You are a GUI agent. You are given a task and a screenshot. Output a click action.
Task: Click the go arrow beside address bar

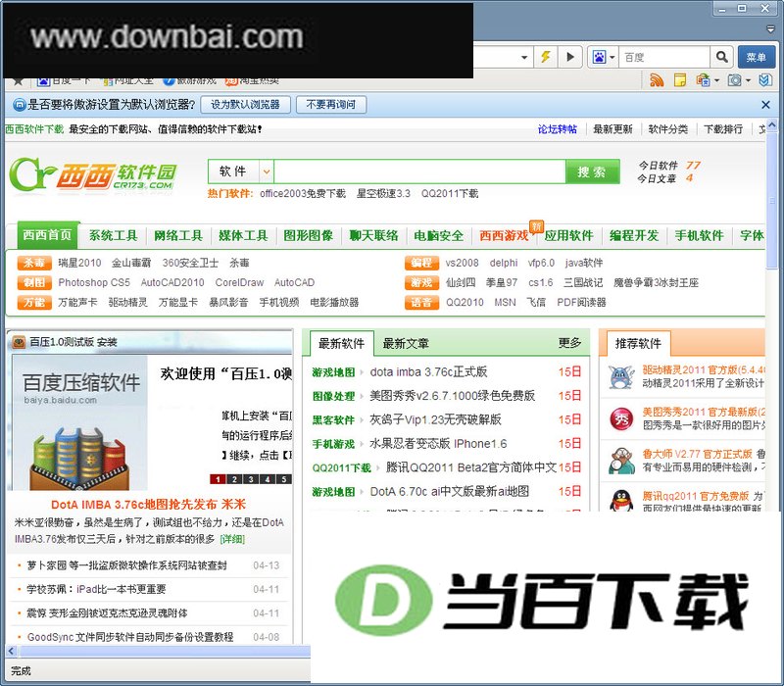[570, 57]
